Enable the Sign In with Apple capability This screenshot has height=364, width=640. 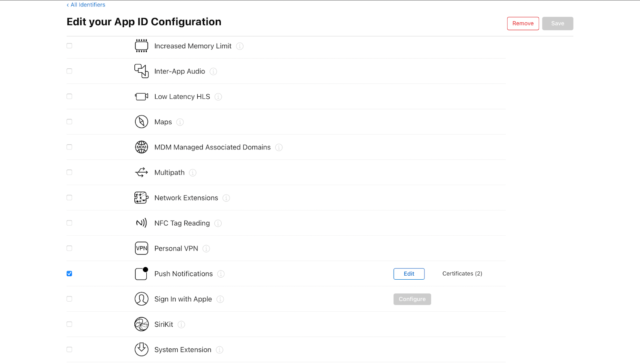[x=69, y=298]
